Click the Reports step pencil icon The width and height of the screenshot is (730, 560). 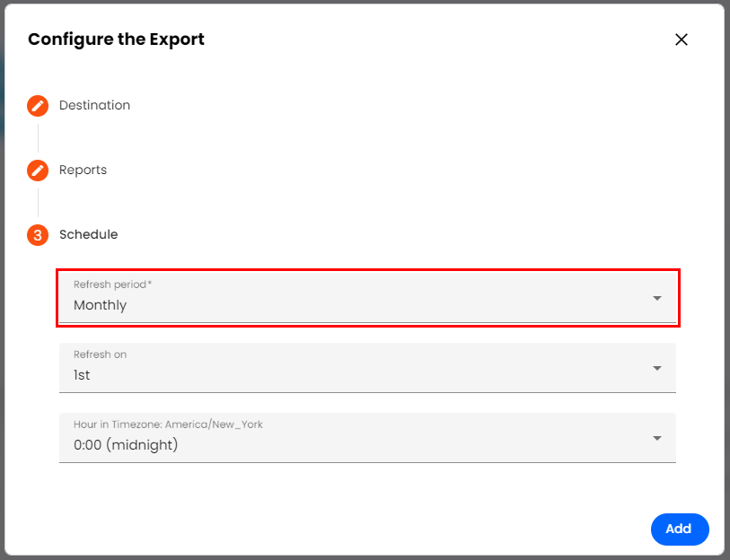38,171
